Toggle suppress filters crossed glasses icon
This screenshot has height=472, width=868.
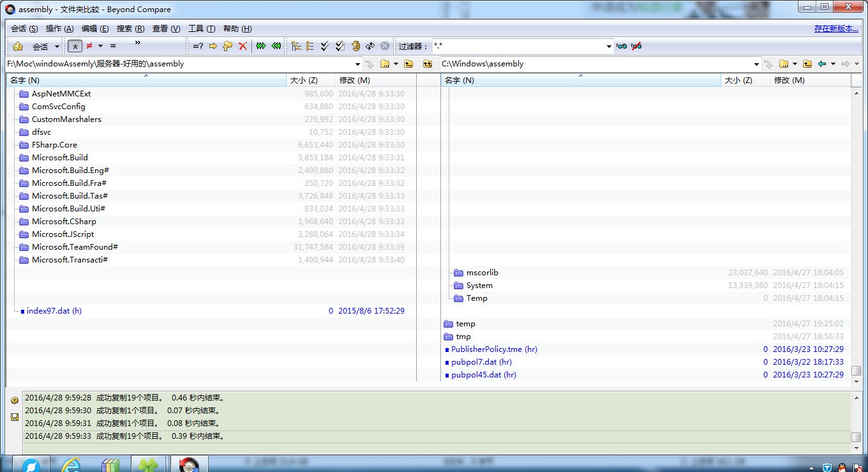[x=636, y=46]
